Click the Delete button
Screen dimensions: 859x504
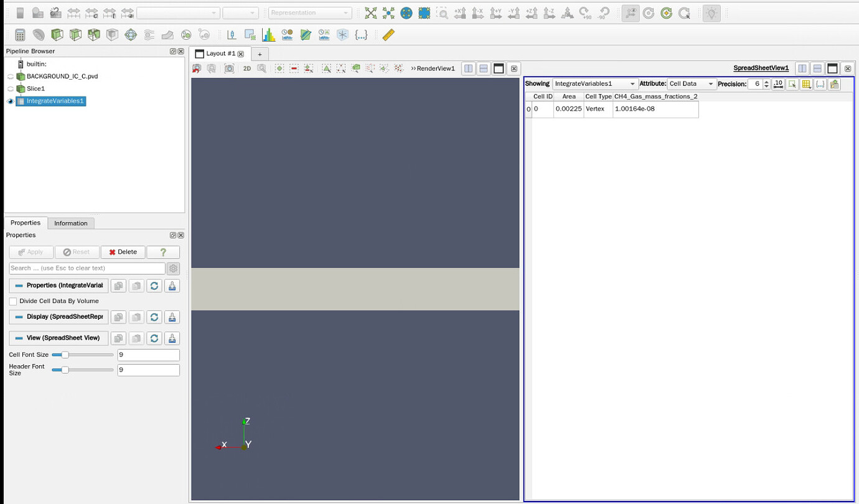coord(123,252)
